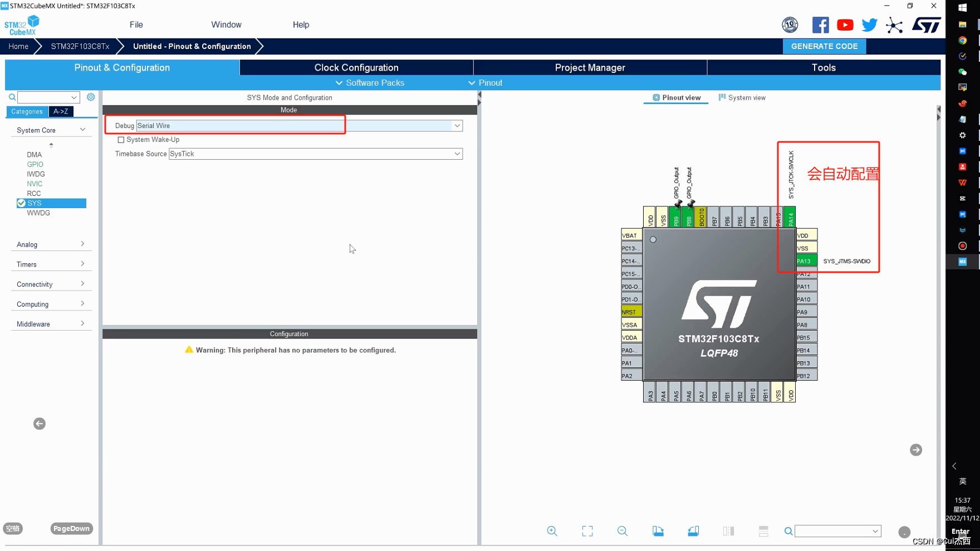
Task: Click the STM32F103C8Tx breadcrumb
Action: 80,46
